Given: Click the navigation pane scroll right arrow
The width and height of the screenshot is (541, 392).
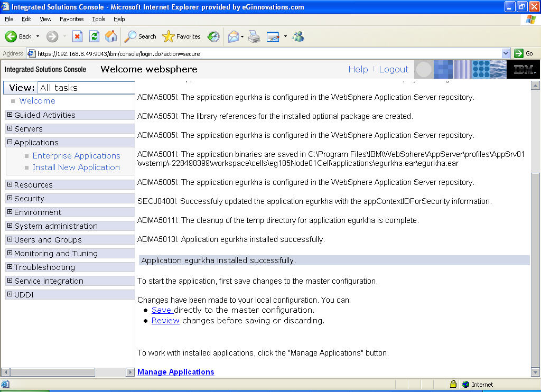Looking at the screenshot, I should pyautogui.click(x=130, y=372).
